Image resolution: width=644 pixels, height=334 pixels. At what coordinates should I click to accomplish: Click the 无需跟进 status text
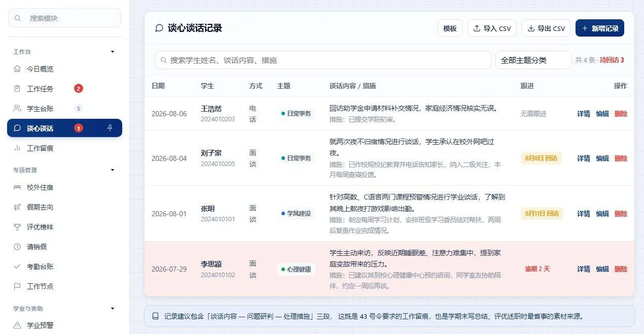click(533, 114)
